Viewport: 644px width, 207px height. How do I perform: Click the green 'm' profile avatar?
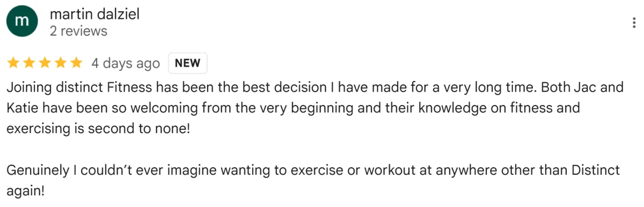[x=21, y=22]
